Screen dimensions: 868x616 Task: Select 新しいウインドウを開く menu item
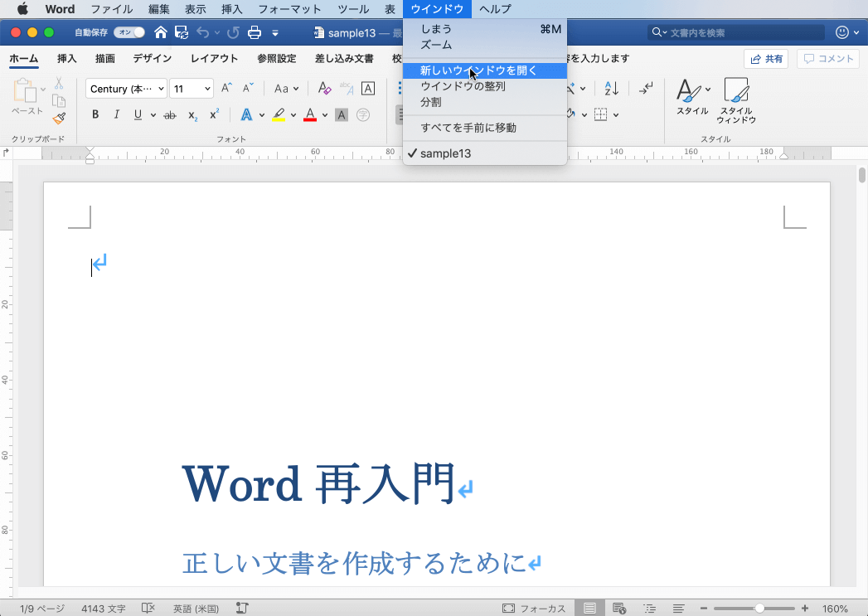tap(485, 70)
